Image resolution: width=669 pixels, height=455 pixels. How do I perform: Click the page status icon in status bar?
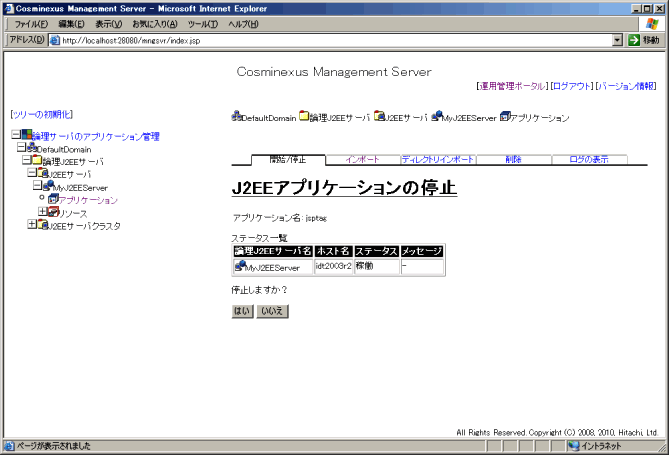pos(9,446)
